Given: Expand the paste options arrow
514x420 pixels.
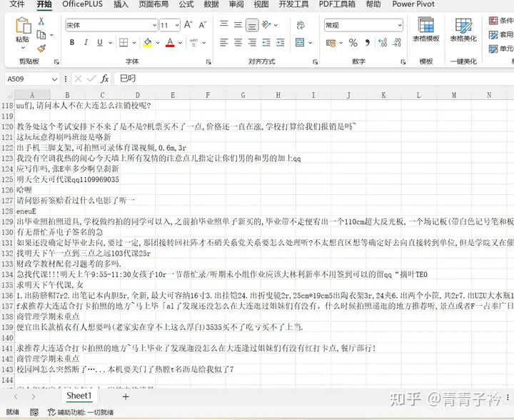Looking at the screenshot, I should pyautogui.click(x=23, y=48).
